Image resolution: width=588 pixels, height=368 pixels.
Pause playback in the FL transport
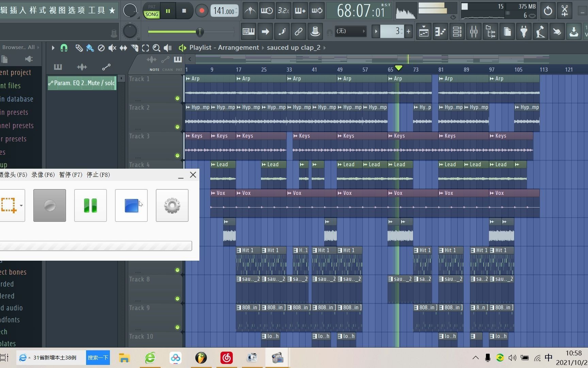click(168, 11)
